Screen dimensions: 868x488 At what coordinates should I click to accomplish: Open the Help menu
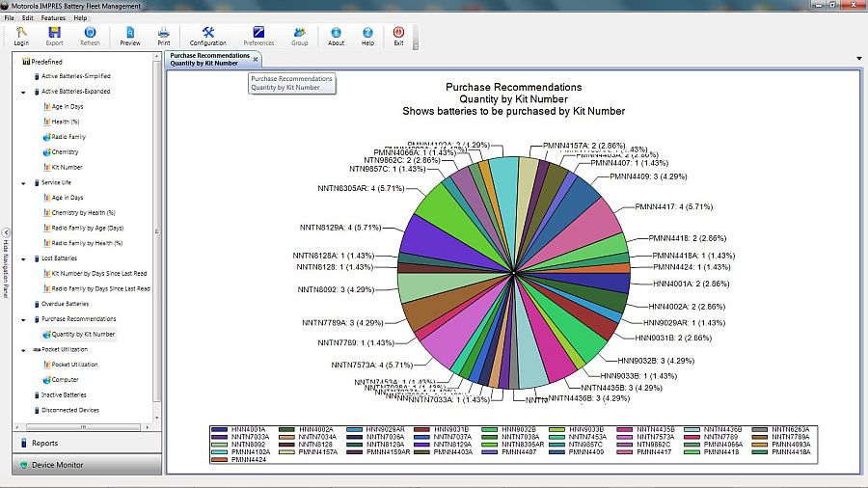tap(80, 17)
